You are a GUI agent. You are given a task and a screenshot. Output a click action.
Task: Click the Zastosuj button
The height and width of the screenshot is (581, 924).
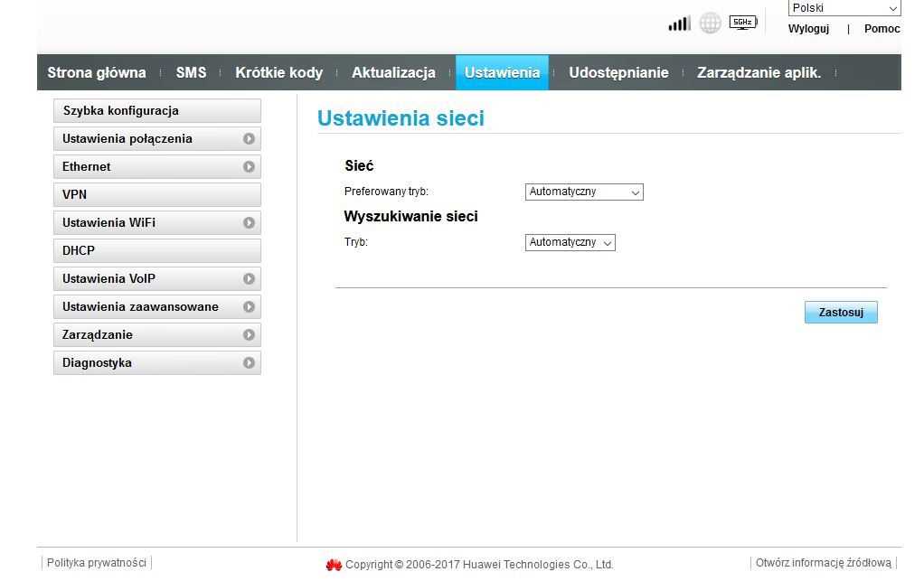pos(841,312)
